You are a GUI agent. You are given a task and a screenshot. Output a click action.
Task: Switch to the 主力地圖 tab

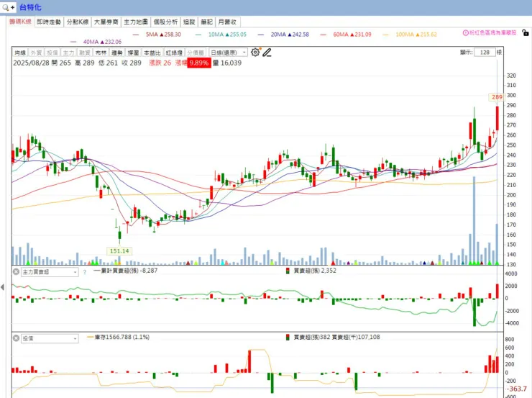point(136,22)
